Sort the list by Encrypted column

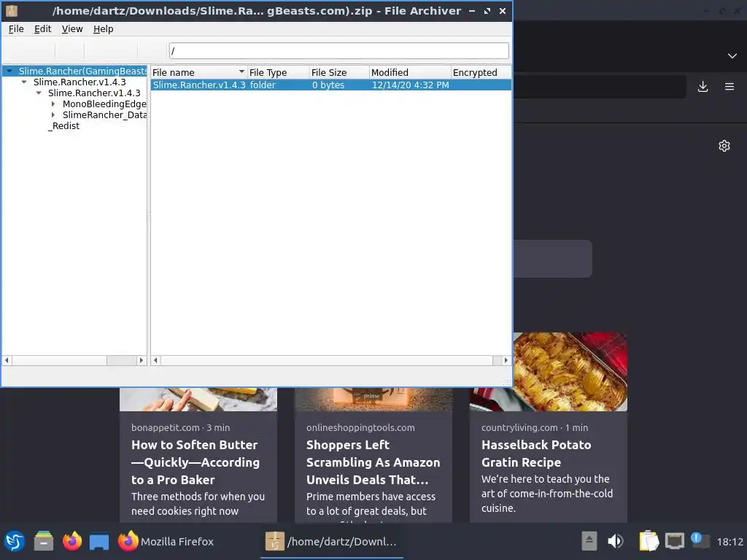[481, 72]
